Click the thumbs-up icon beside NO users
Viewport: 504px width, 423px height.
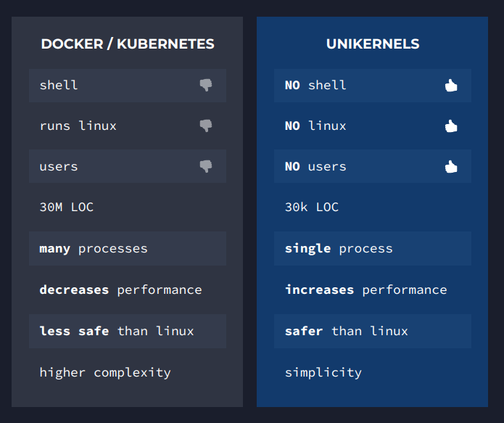(x=451, y=166)
